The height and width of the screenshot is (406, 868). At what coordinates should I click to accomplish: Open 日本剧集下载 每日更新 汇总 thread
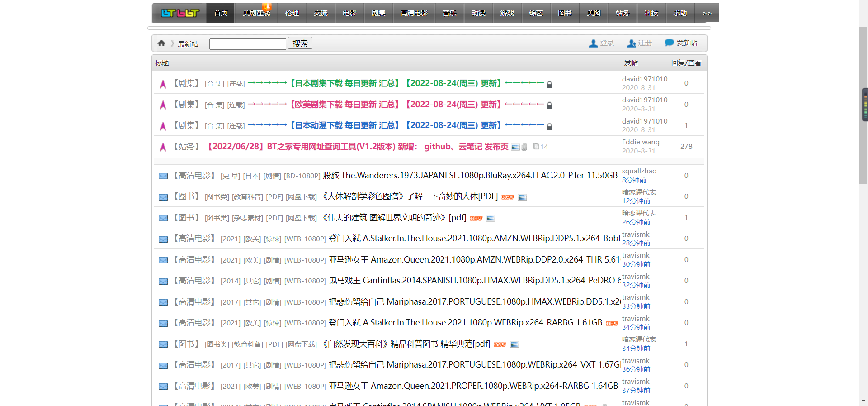[395, 83]
